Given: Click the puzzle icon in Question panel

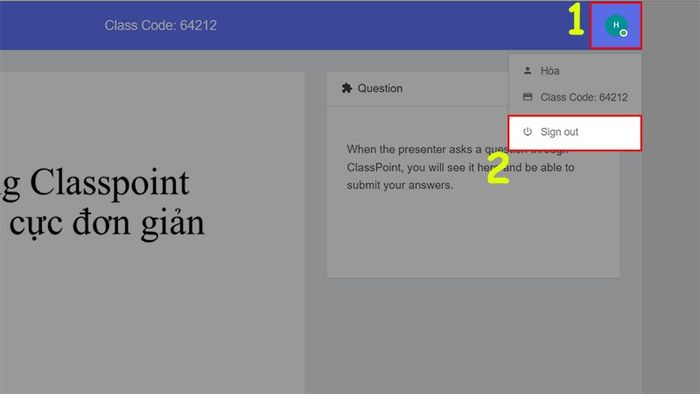Looking at the screenshot, I should pos(347,88).
